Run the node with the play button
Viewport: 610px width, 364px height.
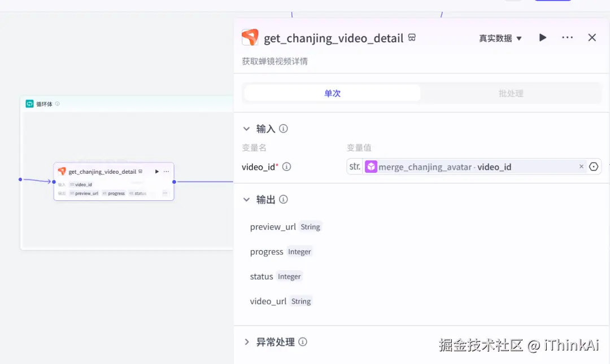[x=542, y=37]
